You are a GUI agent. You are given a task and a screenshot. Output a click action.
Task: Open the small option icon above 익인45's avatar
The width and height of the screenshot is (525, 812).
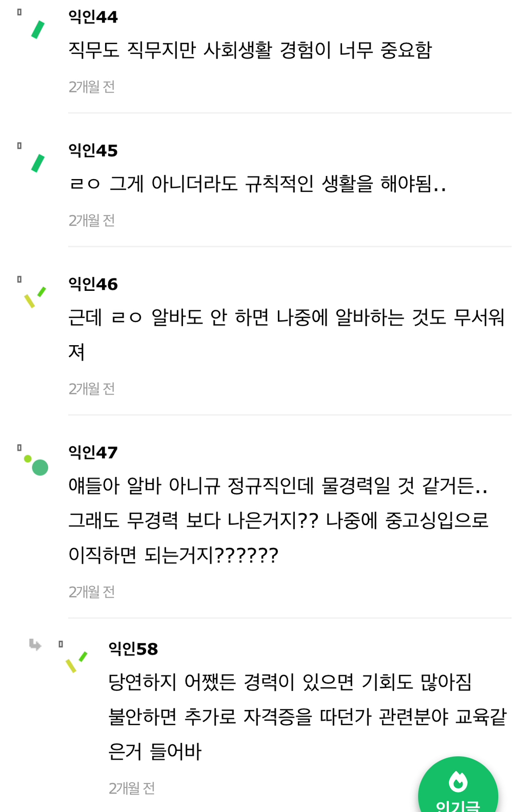19,146
